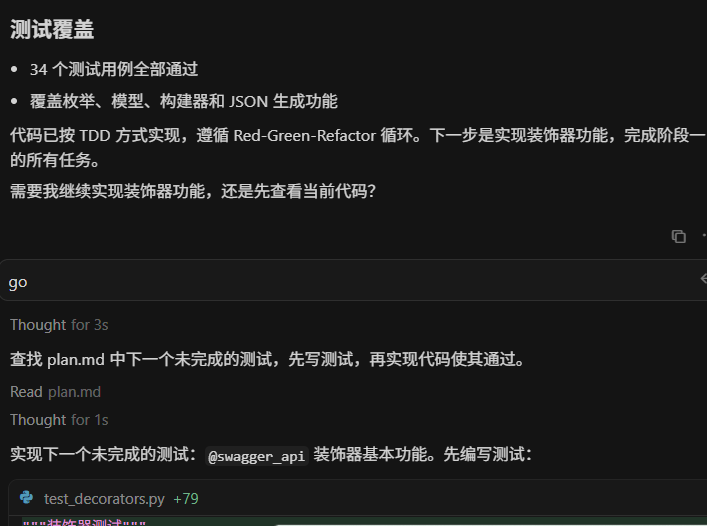The height and width of the screenshot is (526, 707).
Task: Click the 装饰器测试 docstring code line
Action: 84,522
